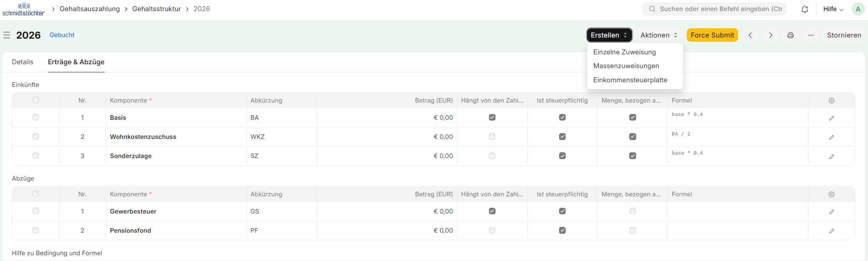Edit the Pensionsfond row pencil icon
Viewport: 868px width, 261px height.
click(831, 231)
